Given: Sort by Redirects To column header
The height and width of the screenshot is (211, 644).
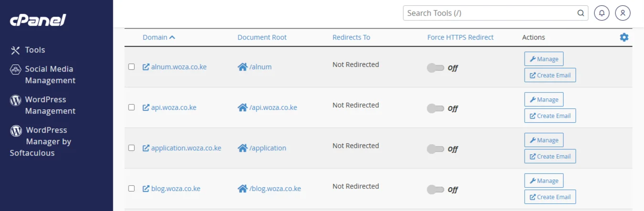Looking at the screenshot, I should click(x=351, y=37).
